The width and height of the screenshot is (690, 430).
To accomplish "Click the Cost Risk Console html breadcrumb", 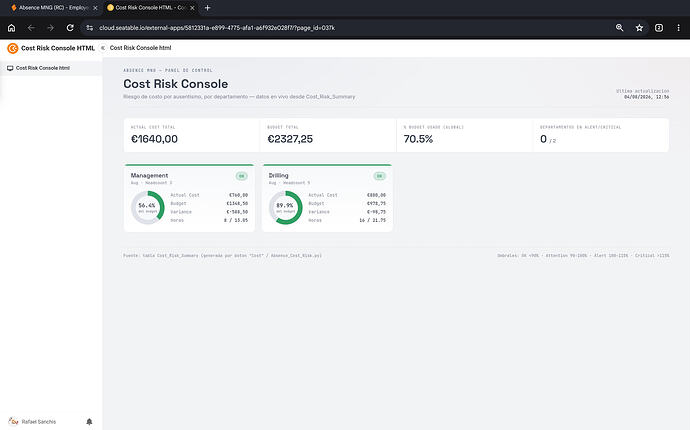I will (x=140, y=48).
